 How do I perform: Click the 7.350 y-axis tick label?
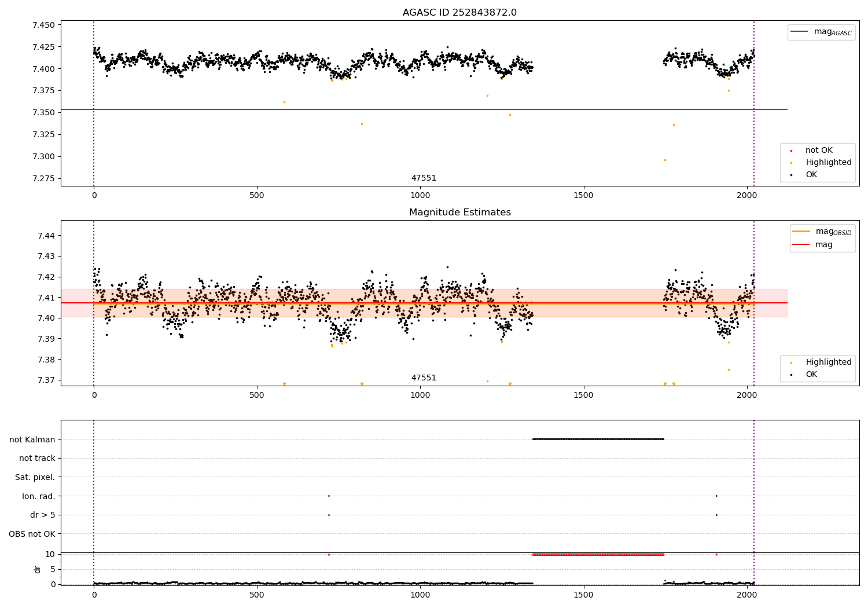click(x=43, y=113)
